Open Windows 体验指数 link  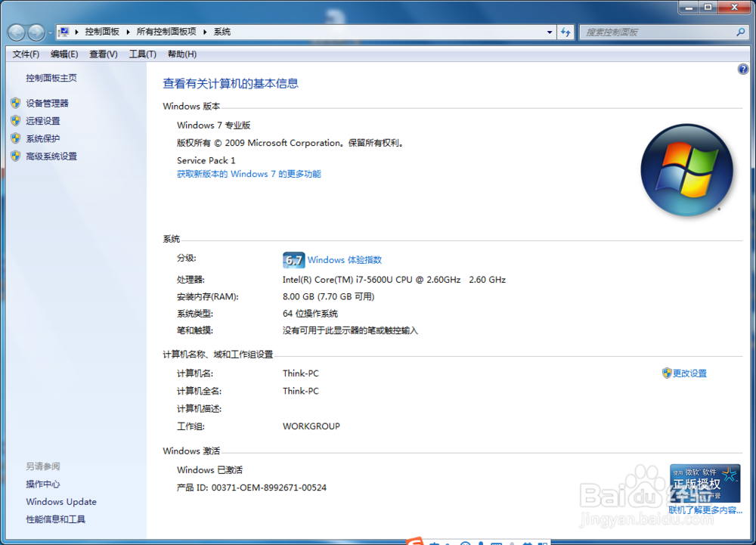[345, 260]
